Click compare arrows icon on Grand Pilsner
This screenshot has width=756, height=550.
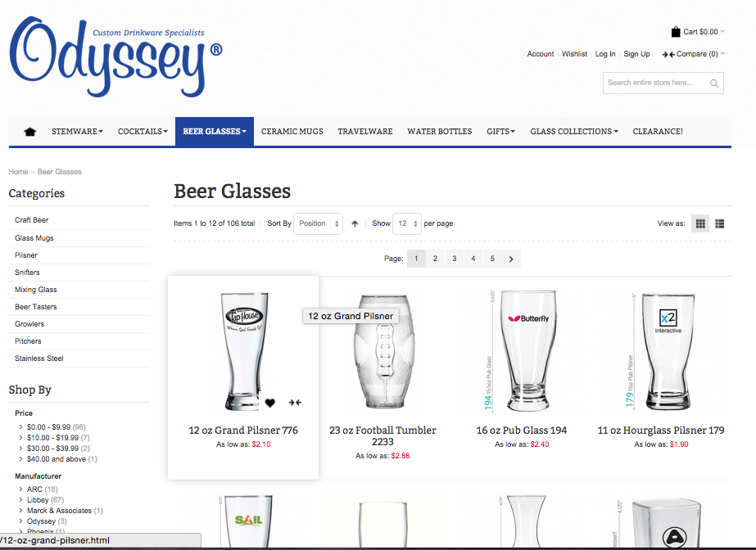pos(295,402)
